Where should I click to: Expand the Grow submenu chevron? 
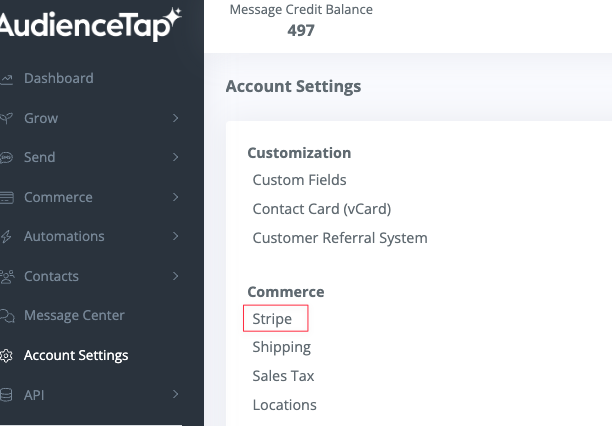tap(175, 118)
